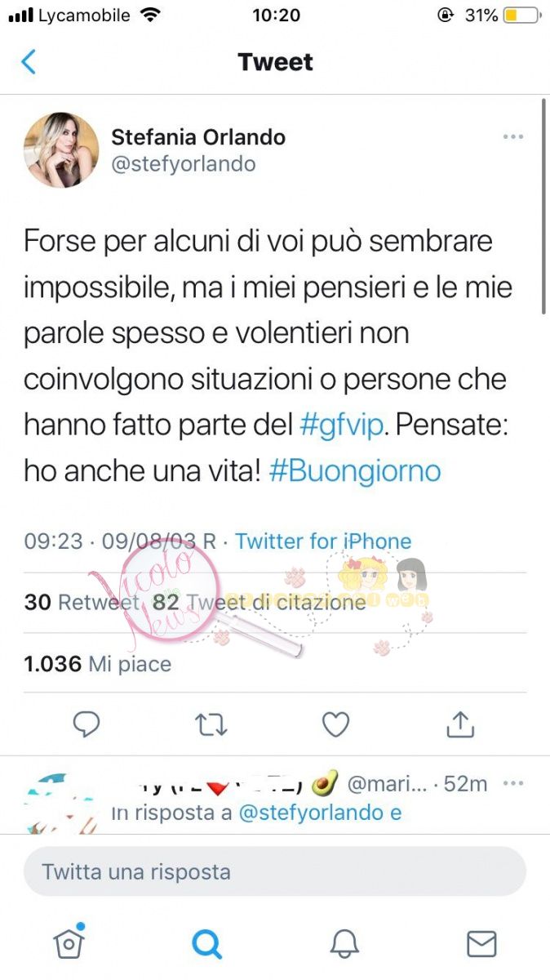Screen dimensions: 550x980
Task: Like the tweet with the heart icon
Action: (x=335, y=724)
